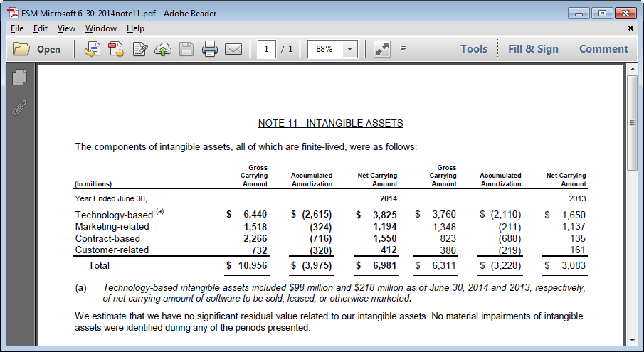Click the value 412 for Customer-related
Screen dimensions: 644x352
389,250
